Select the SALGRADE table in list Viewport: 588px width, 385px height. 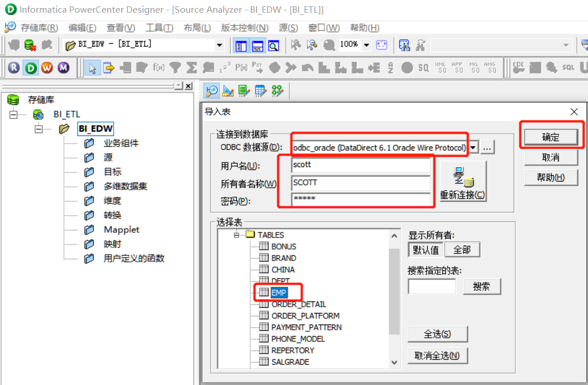290,362
